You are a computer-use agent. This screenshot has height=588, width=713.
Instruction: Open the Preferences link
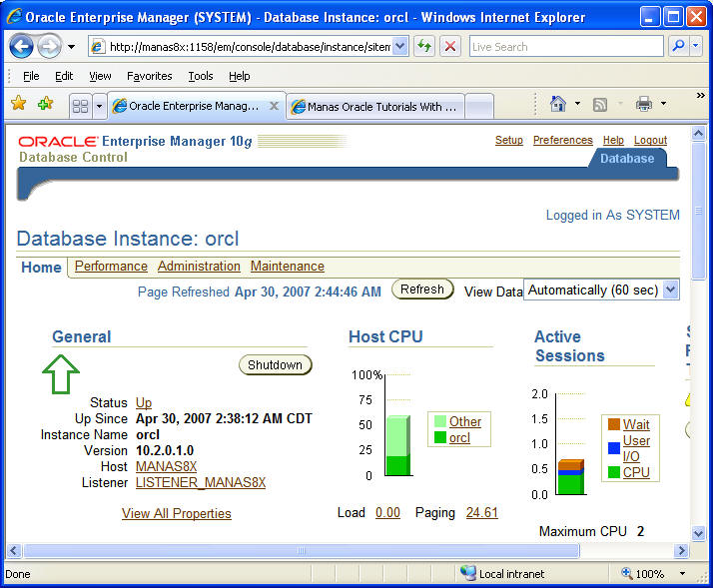tap(563, 140)
